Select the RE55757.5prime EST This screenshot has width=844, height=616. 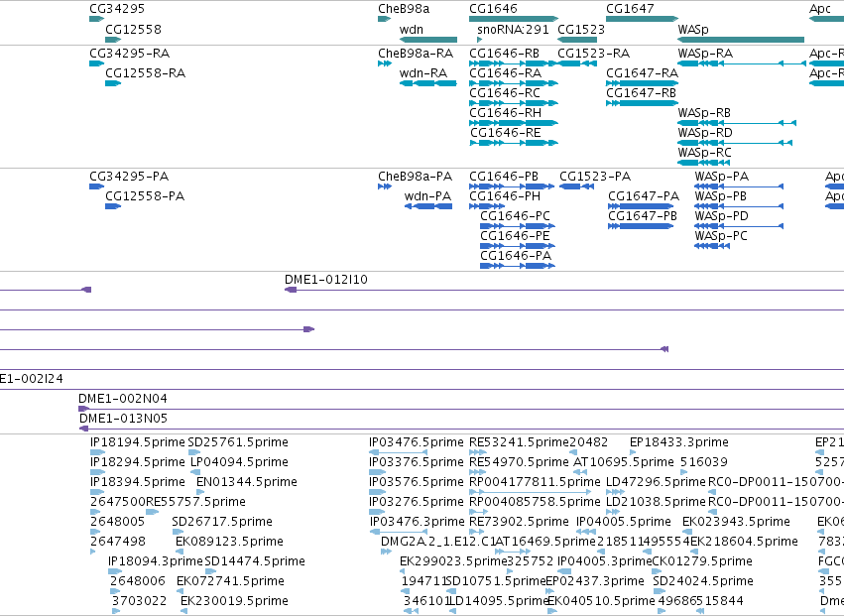pos(153,512)
